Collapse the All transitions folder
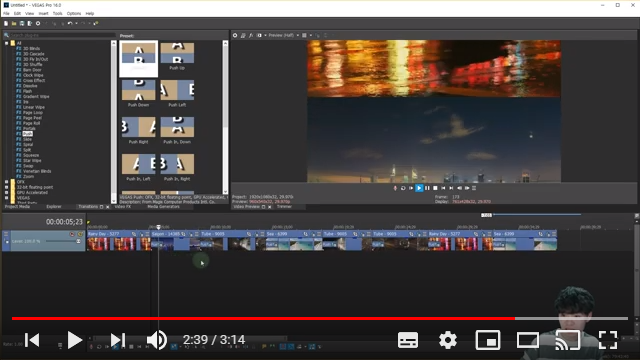Image resolution: width=640 pixels, height=360 pixels. coord(7,43)
